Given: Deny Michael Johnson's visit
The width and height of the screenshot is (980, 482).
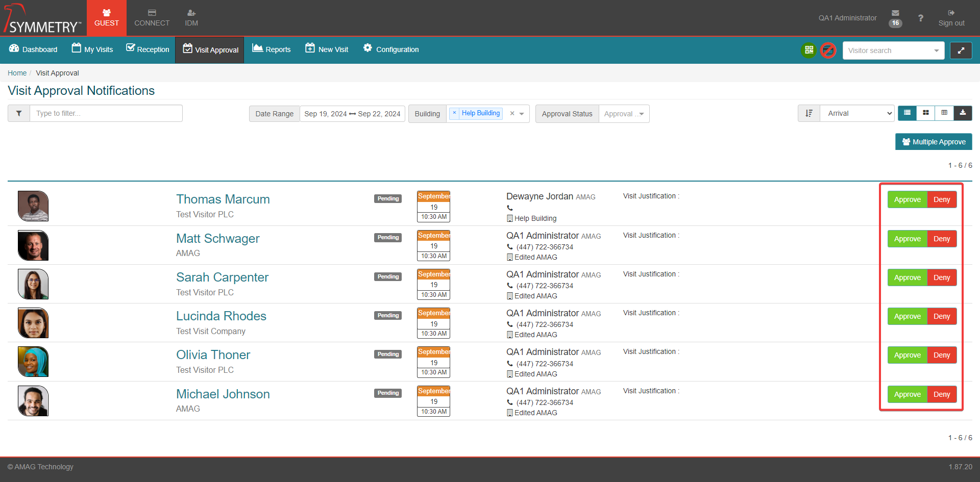Looking at the screenshot, I should click(942, 394).
